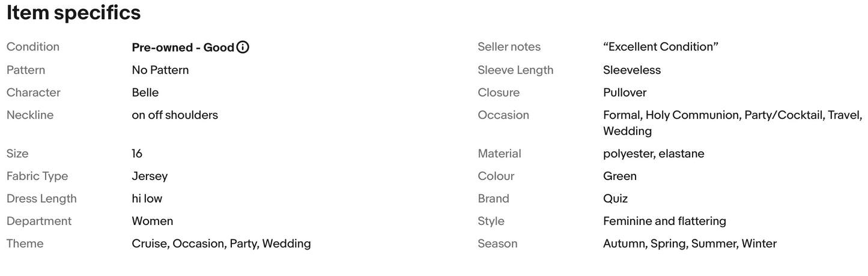Click the Item specifics heading
Screen dimensions: 868x276
pyautogui.click(x=73, y=13)
